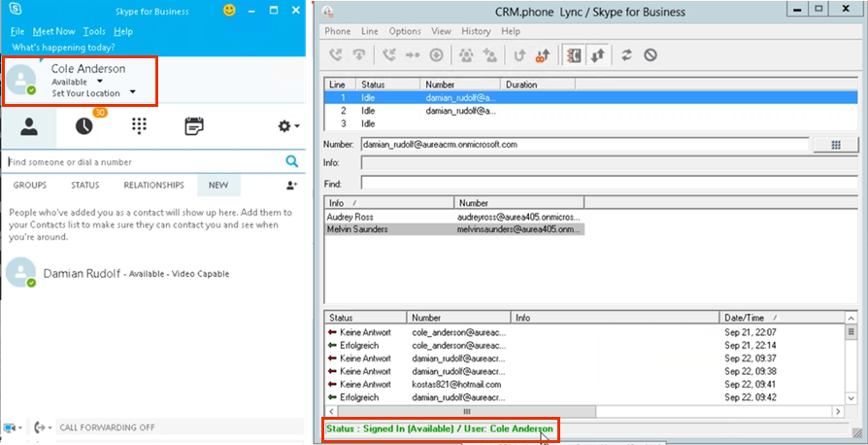Toggle the up-down arrows history icon
868x445 pixels.
pos(597,54)
